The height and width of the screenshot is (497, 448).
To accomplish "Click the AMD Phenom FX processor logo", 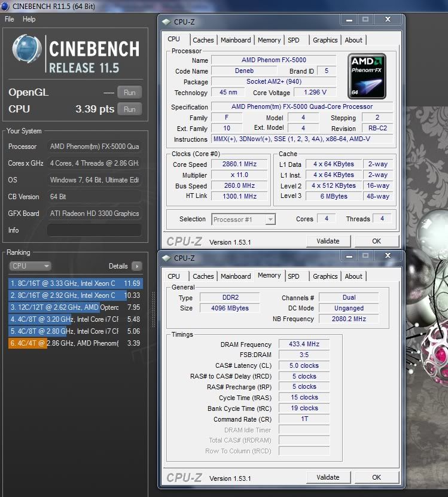I will (367, 77).
